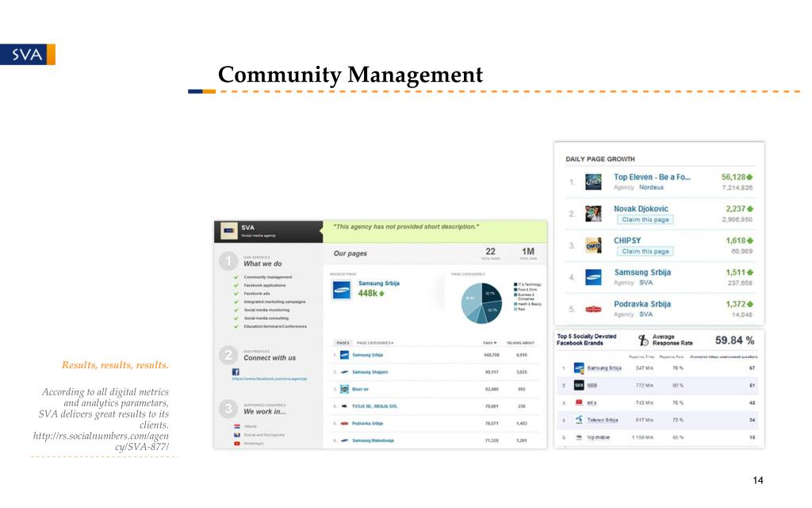Open the Page Categories dropdown above table
The height and width of the screenshot is (508, 812).
pyautogui.click(x=375, y=343)
